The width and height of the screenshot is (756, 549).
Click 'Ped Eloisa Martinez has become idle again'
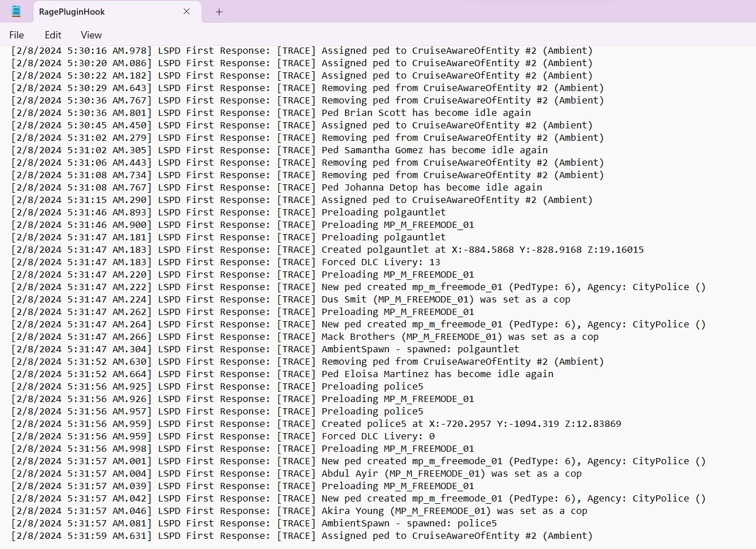438,374
